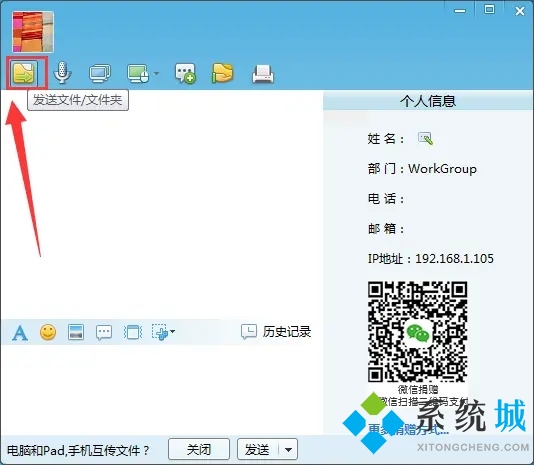
Task: Open the shared folders icon
Action: tap(222, 73)
